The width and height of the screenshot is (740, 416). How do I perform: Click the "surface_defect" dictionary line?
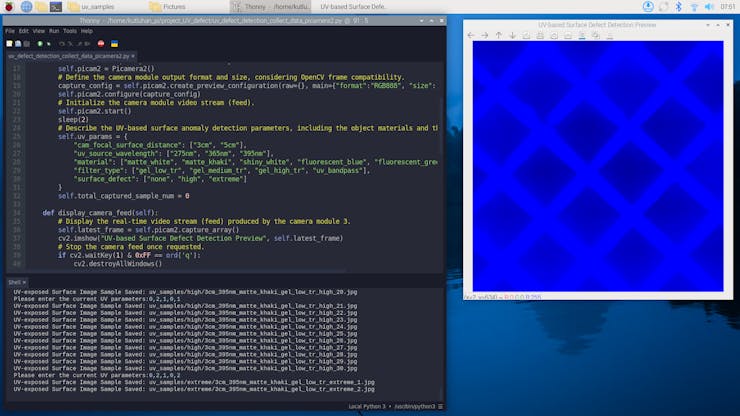point(160,179)
